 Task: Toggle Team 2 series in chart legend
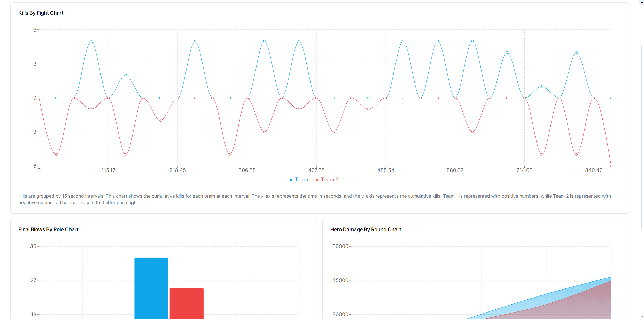tap(329, 180)
